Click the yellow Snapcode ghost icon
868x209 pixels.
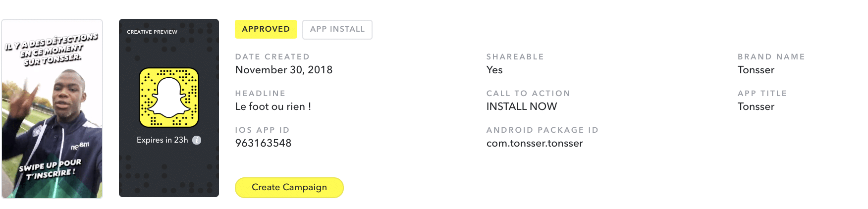coord(169,98)
